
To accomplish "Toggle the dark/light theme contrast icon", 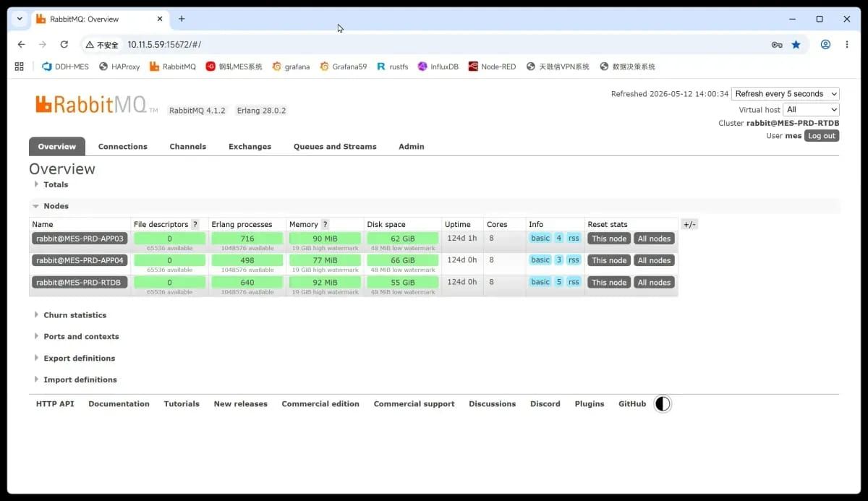I will click(663, 404).
